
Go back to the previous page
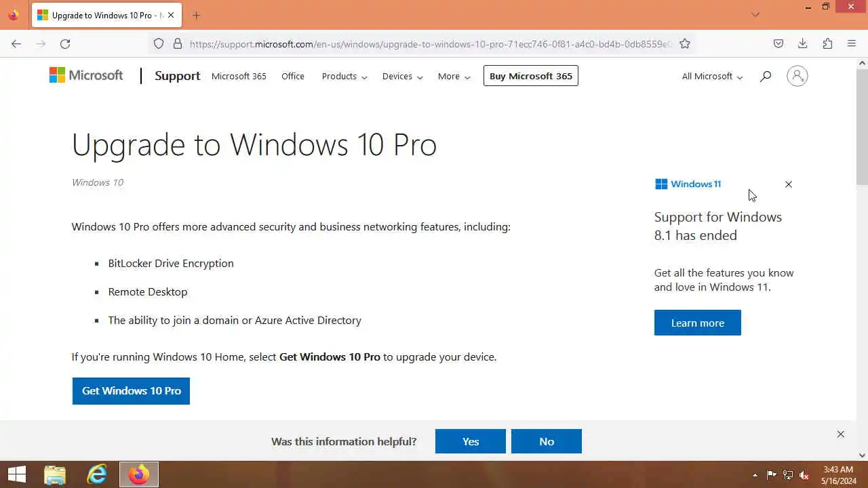[x=16, y=43]
